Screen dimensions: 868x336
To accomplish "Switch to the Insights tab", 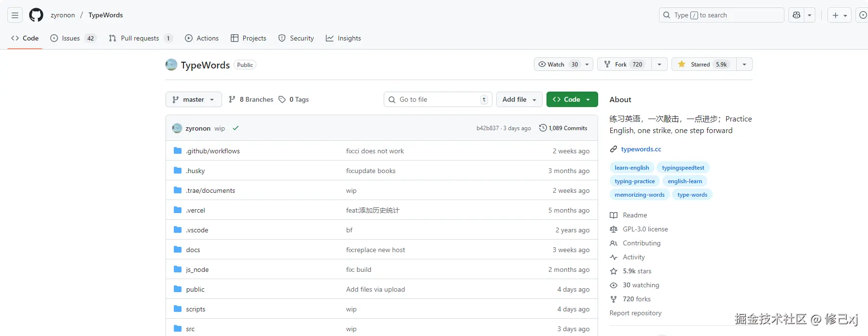I will click(x=343, y=38).
